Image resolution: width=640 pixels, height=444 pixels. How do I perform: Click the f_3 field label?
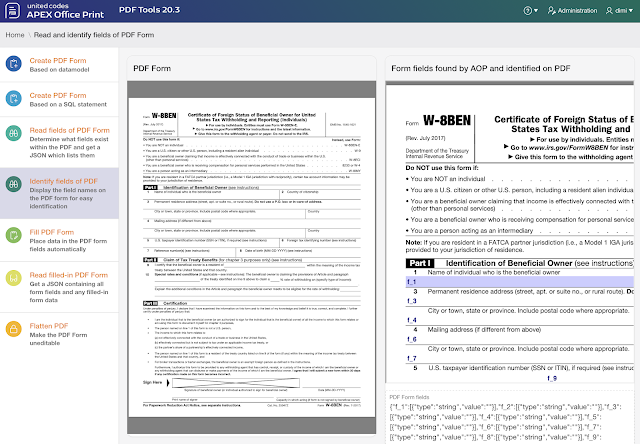(411, 301)
